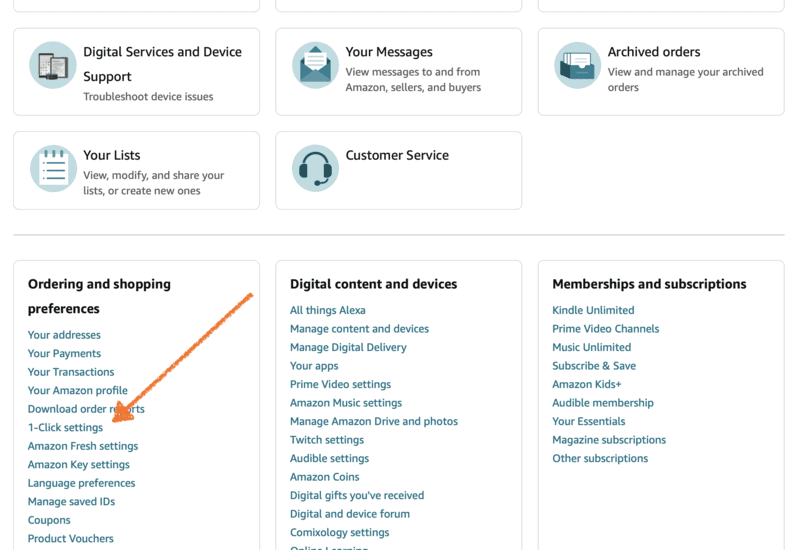This screenshot has width=800, height=550.
Task: Click 'Ordering and shopping preferences' heading
Action: tap(99, 296)
